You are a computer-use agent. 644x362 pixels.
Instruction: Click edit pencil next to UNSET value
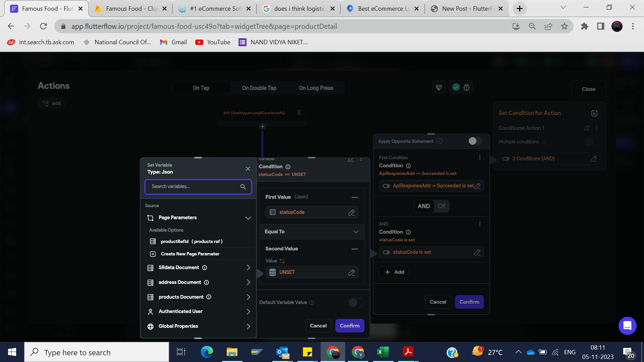click(x=351, y=273)
